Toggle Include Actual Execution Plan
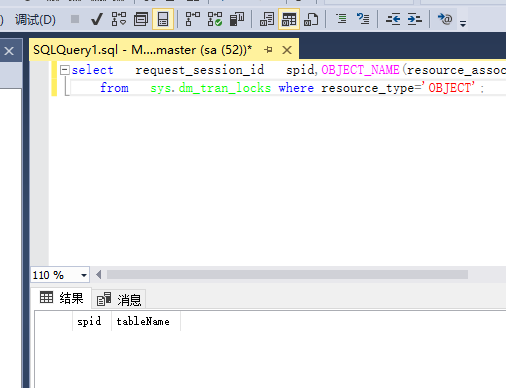This screenshot has width=506, height=388. (x=192, y=19)
